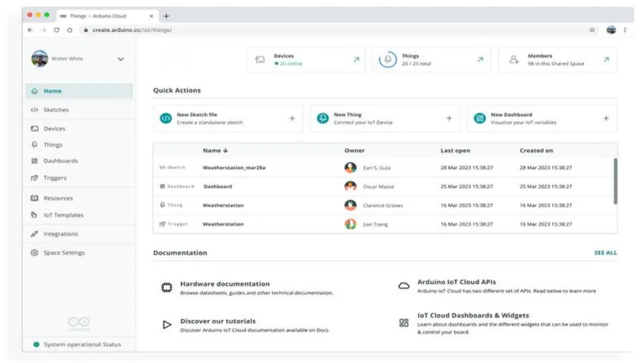
Task: Click the tutorials play icon
Action: 167,325
